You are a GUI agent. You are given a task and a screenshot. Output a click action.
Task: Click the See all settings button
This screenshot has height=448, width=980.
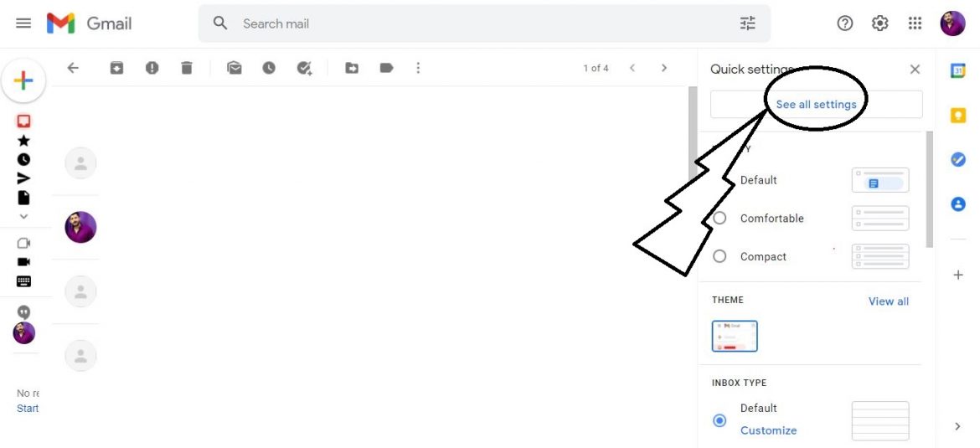817,105
